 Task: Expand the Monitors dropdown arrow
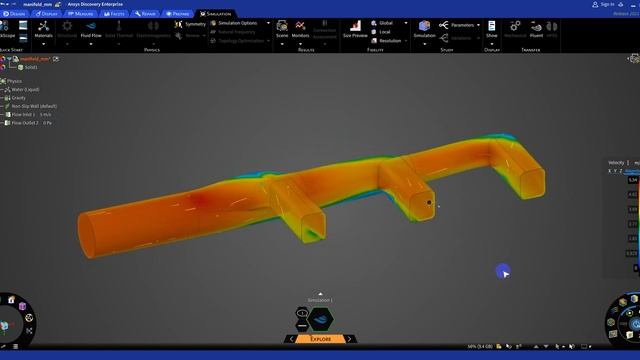[x=300, y=44]
